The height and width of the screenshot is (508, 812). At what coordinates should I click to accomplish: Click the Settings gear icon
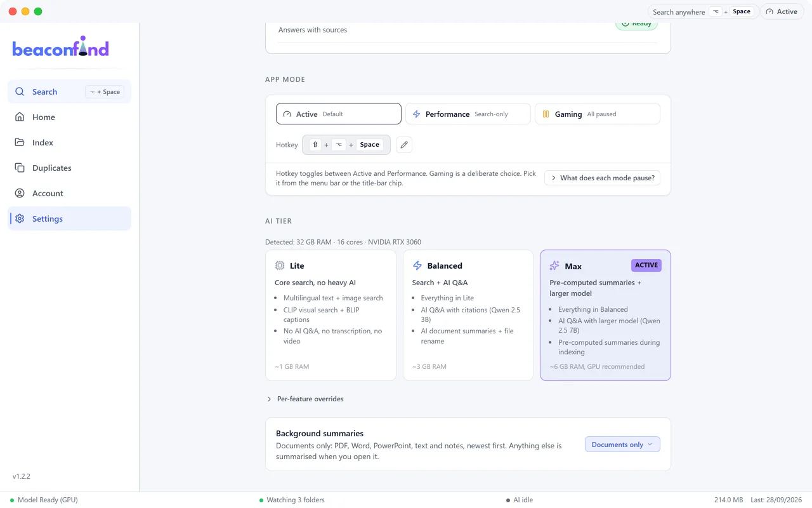point(20,218)
